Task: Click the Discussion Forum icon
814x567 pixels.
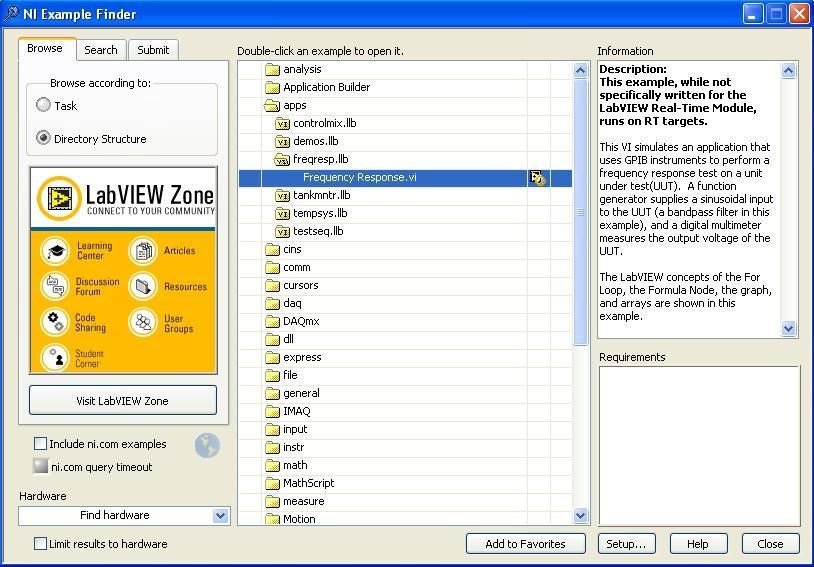Action: [x=55, y=286]
